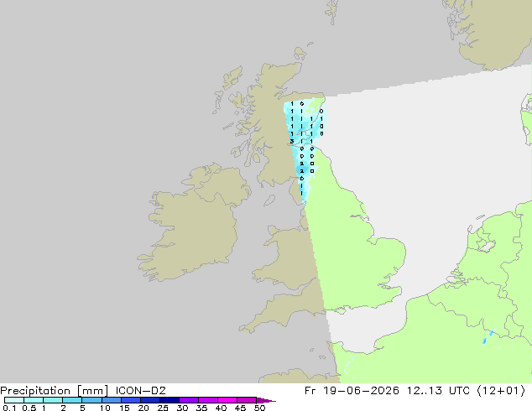The image size is (532, 411).
Task: Click the 10–15 mm legend swatch
Action: [111, 400]
